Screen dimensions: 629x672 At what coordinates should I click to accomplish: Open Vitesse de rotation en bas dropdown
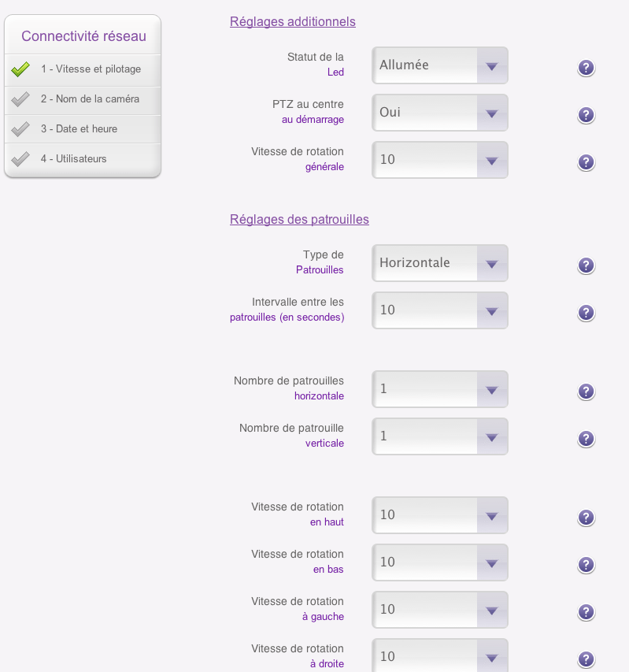click(440, 562)
